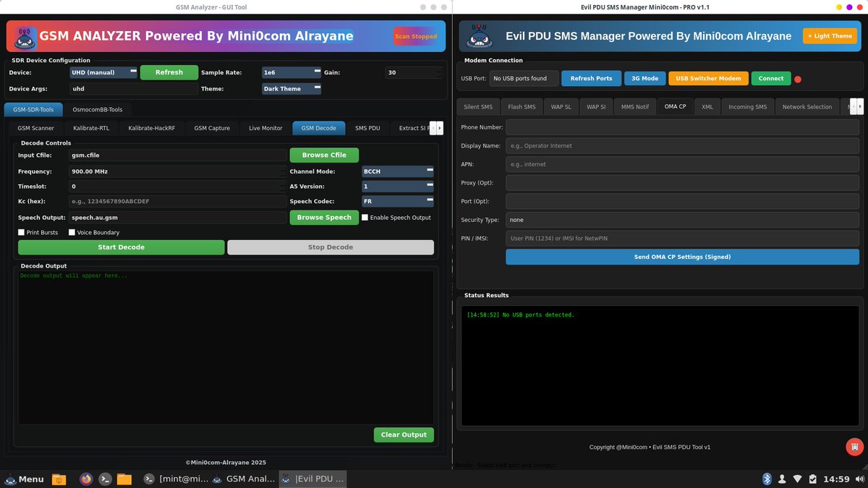
Task: Switch to the GSM Scanner tab
Action: [x=36, y=128]
